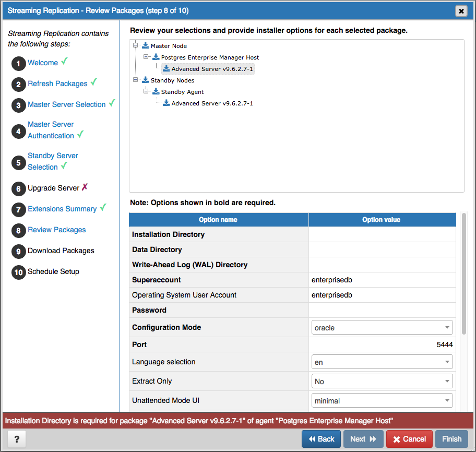
Task: Collapse the Postgres Enterprise Manager Host branch
Action: point(146,56)
